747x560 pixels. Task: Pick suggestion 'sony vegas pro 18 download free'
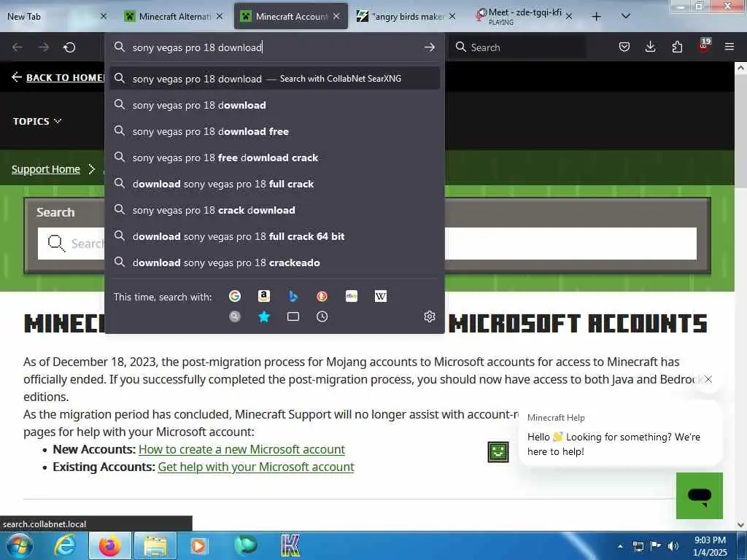[274, 131]
